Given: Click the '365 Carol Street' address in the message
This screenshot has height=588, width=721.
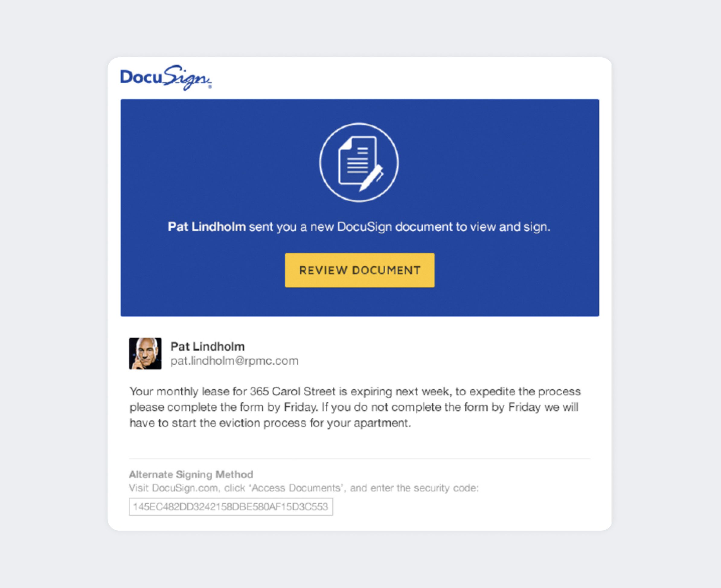Looking at the screenshot, I should [293, 391].
